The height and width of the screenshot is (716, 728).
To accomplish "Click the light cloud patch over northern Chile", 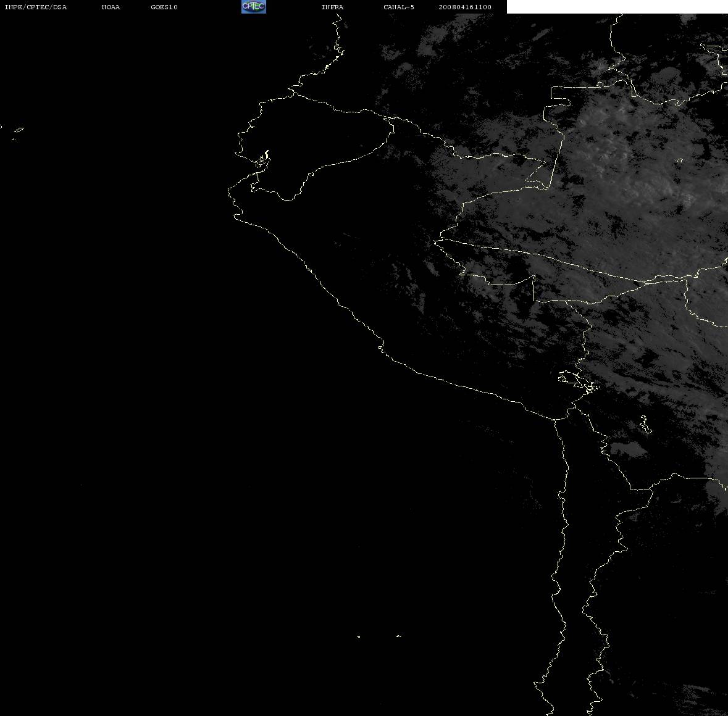I will [x=629, y=449].
